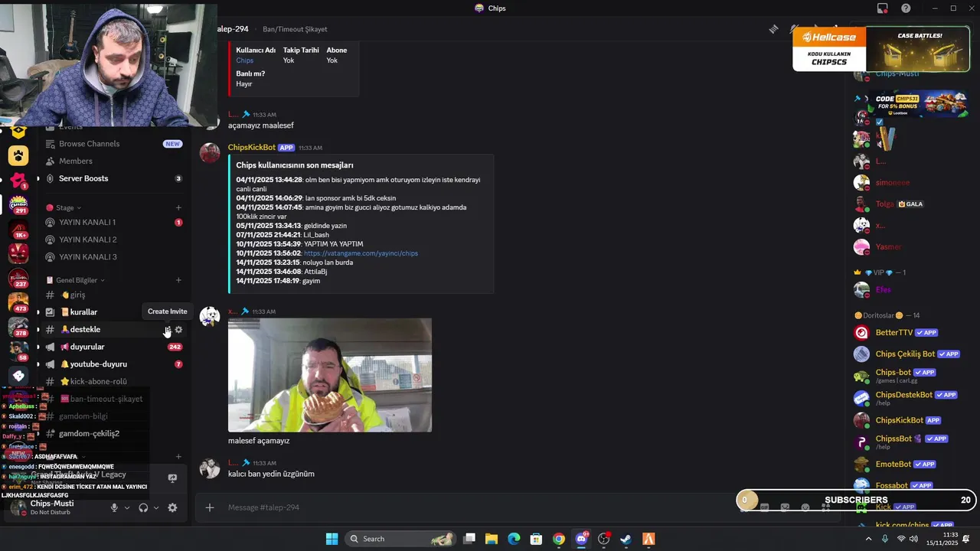Open headphone output options arrow
This screenshot has height=551, width=980.
(155, 507)
